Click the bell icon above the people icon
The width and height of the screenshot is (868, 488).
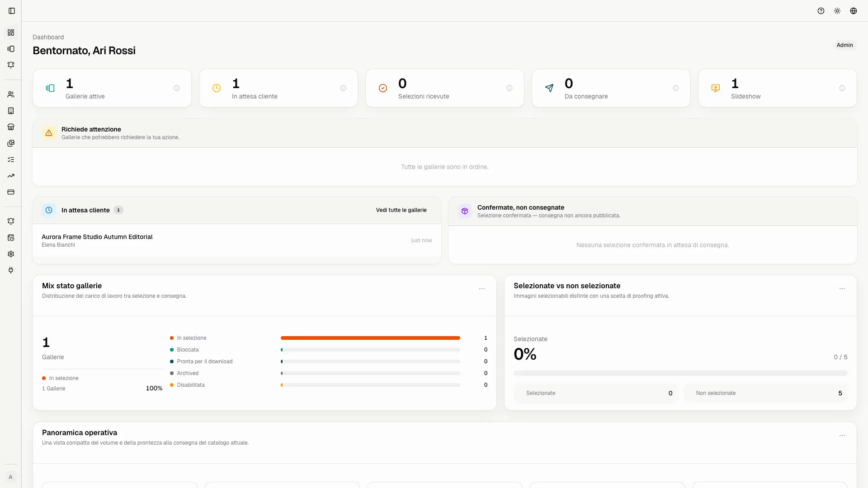point(11,65)
